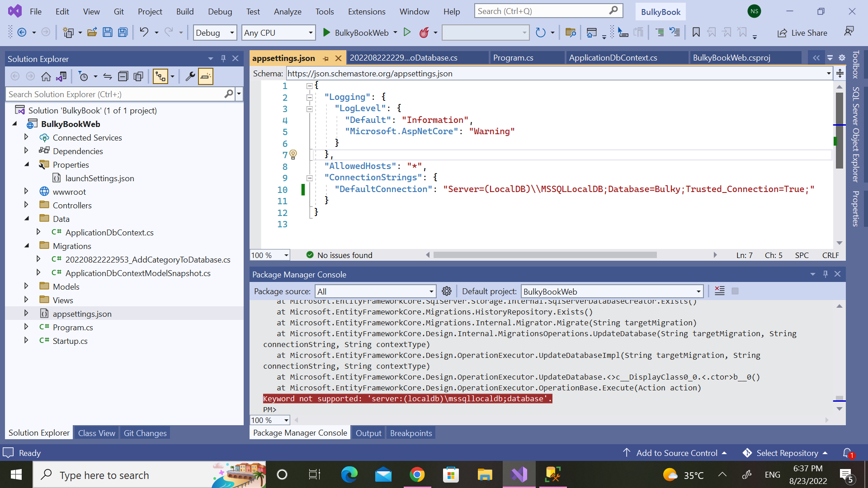The height and width of the screenshot is (488, 868).
Task: Toggle Show All Files in Solution Explorer
Action: point(139,76)
